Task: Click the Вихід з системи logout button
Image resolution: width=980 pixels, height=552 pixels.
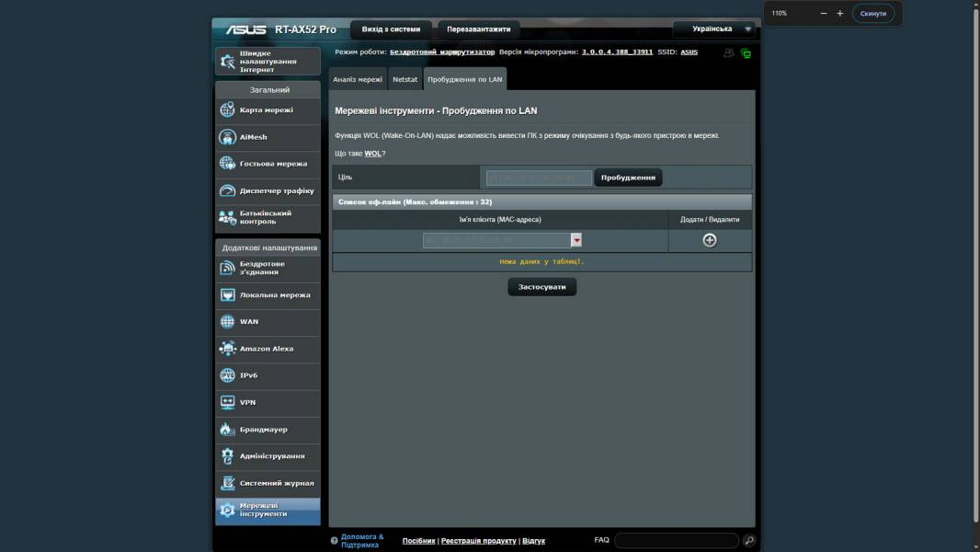Action: tap(391, 29)
